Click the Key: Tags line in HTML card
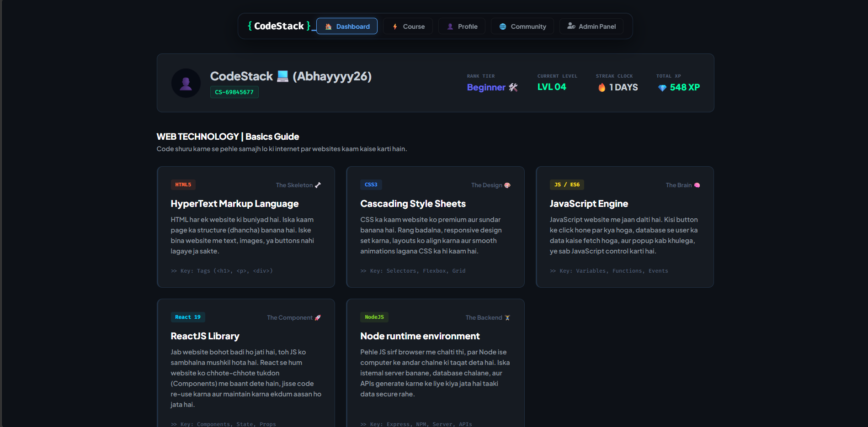Image resolution: width=868 pixels, height=427 pixels. [x=222, y=271]
